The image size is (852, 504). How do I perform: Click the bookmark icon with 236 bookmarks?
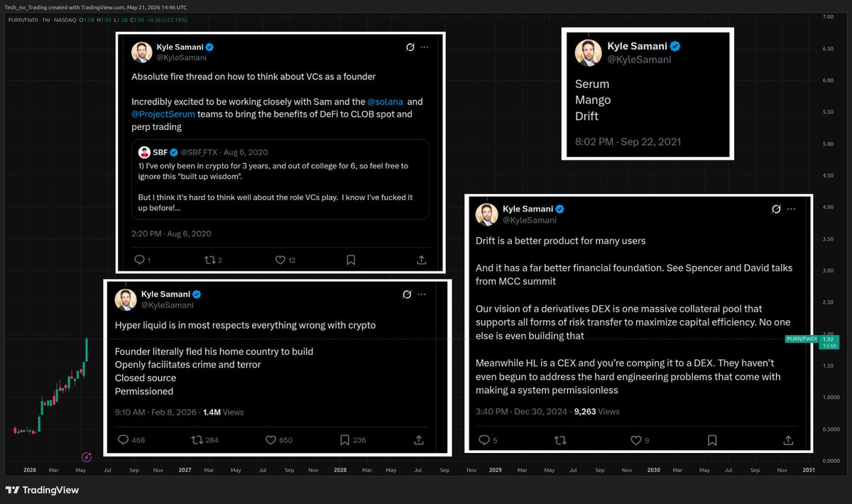coord(344,440)
